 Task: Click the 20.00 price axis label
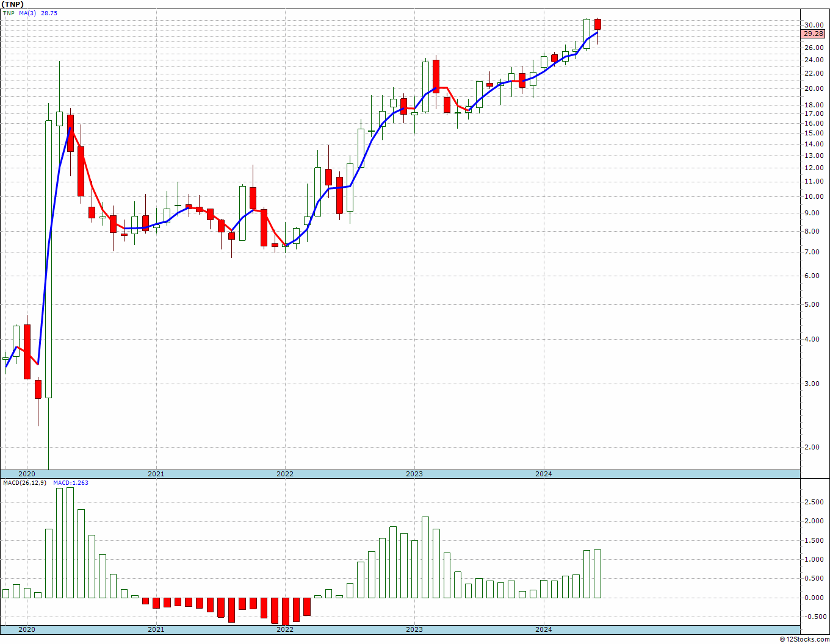click(814, 88)
